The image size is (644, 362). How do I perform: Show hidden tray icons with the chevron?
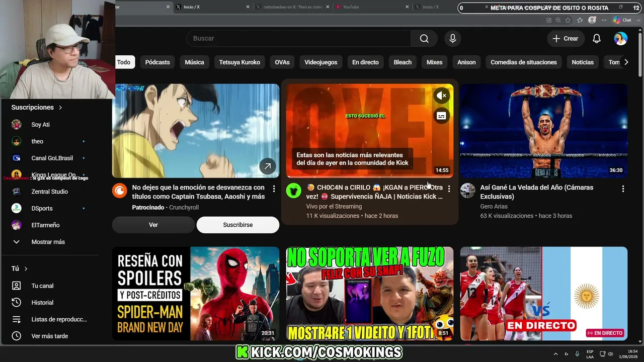[x=555, y=354]
